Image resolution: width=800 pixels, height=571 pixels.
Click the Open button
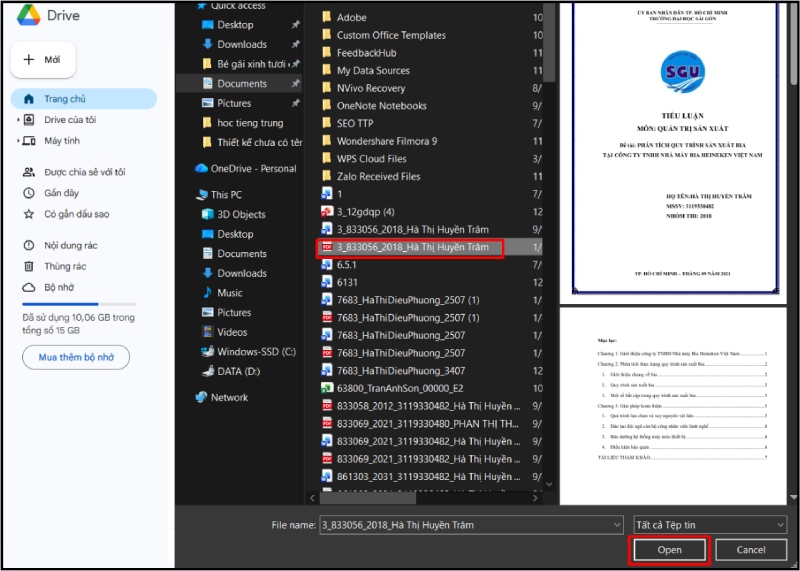(x=669, y=550)
